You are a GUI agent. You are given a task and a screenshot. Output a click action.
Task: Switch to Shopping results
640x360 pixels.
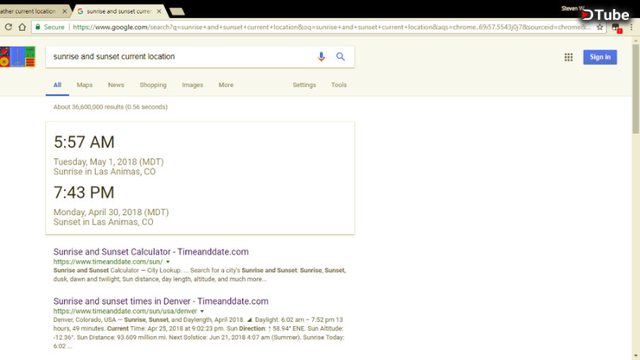[x=153, y=85]
